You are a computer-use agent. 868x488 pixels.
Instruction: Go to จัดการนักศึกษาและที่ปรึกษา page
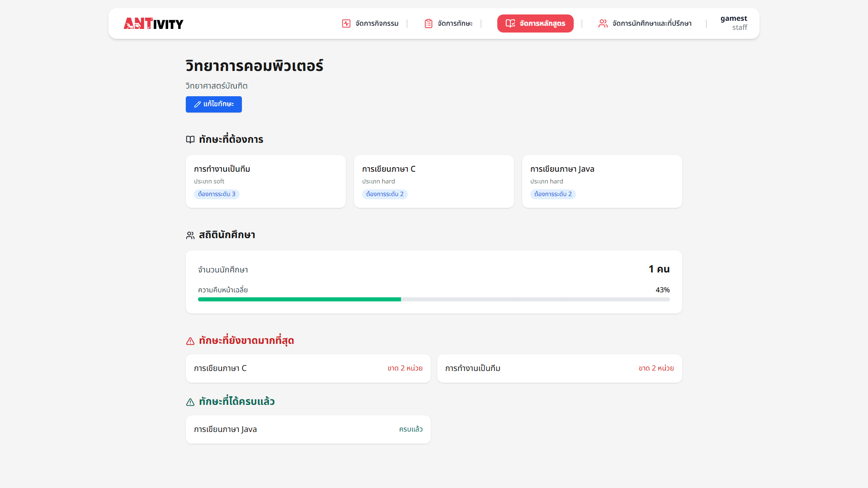[651, 23]
